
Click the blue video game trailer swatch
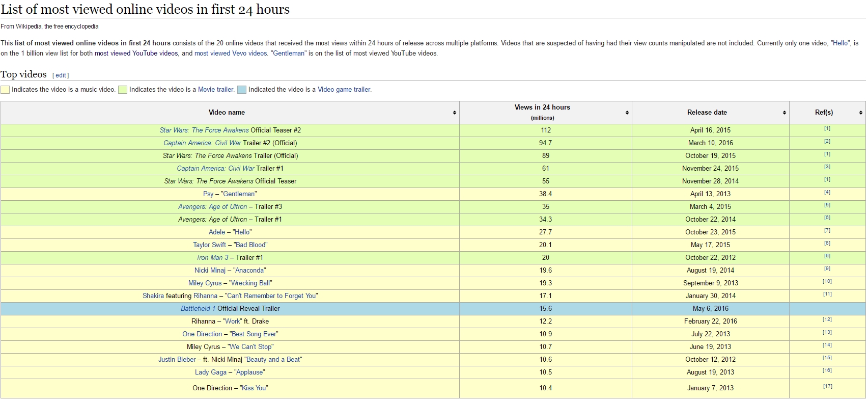[x=242, y=90]
